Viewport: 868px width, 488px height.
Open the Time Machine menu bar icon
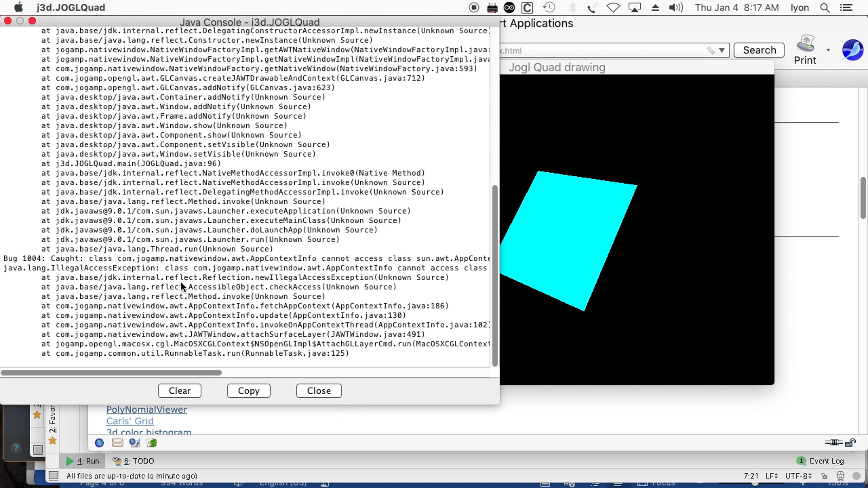[549, 7]
